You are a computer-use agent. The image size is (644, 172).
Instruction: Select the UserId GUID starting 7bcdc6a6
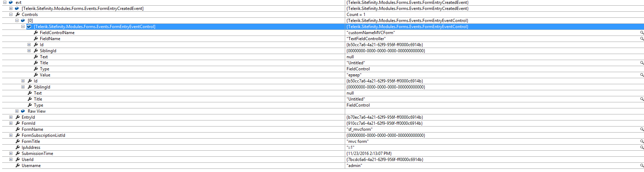click(385, 160)
